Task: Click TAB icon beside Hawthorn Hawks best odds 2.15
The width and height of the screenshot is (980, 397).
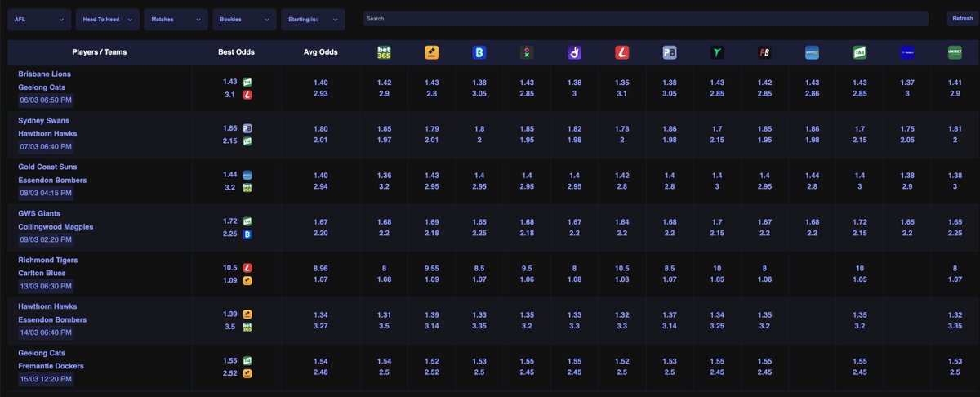Action: (x=247, y=141)
